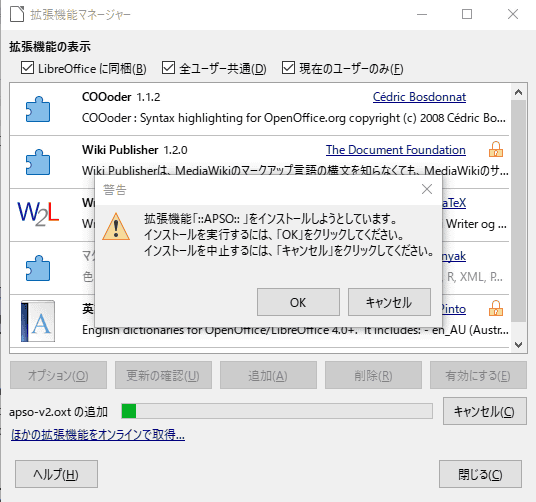
Task: Close the 警告 dialog with its X
Action: click(x=427, y=189)
